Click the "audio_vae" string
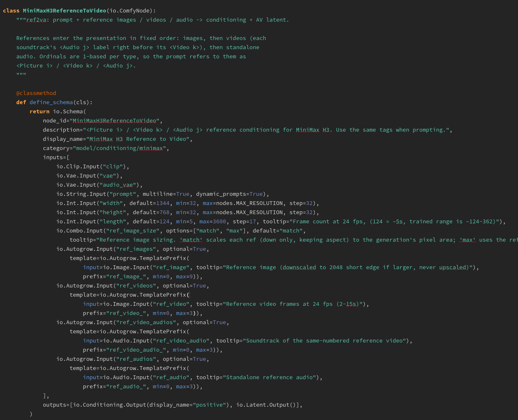518x420 pixels. (118, 185)
